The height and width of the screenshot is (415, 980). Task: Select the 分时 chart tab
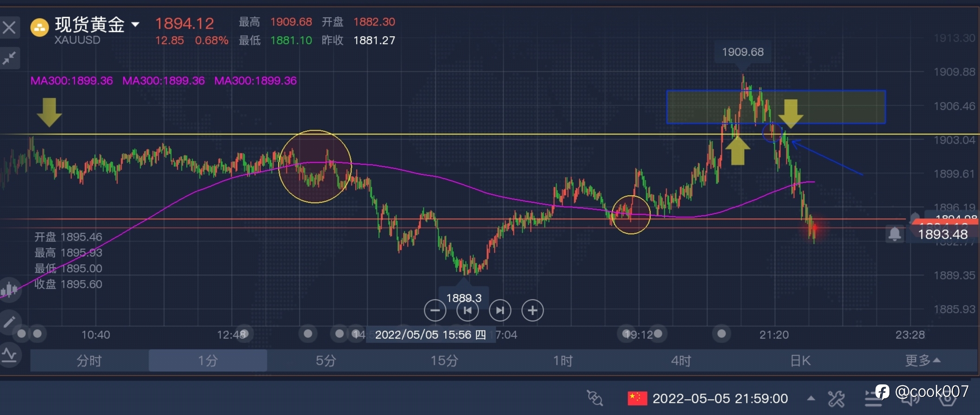pos(89,360)
